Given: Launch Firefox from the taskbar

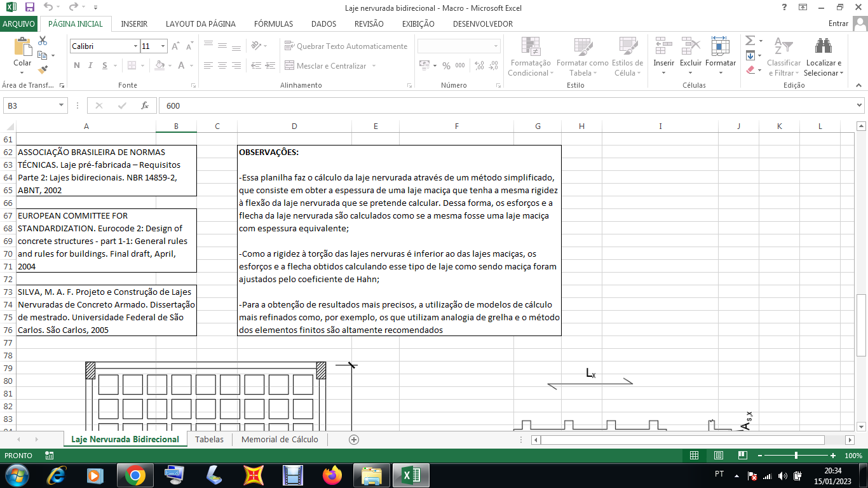Looking at the screenshot, I should tap(332, 475).
